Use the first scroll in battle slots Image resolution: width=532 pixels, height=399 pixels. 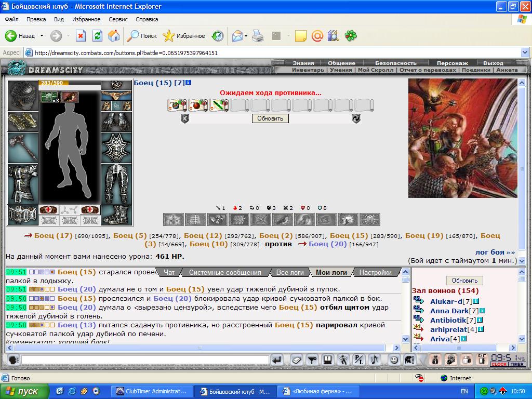[x=177, y=105]
